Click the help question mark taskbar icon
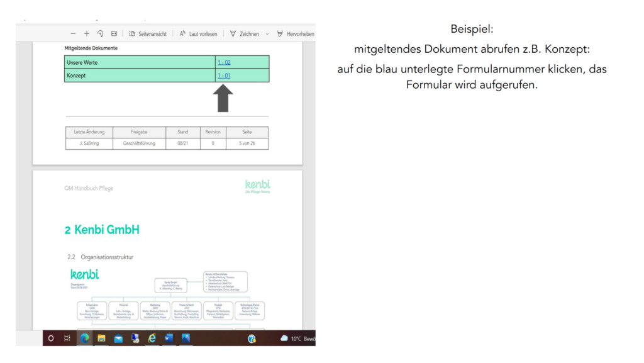The width and height of the screenshot is (644, 363). pos(252,338)
